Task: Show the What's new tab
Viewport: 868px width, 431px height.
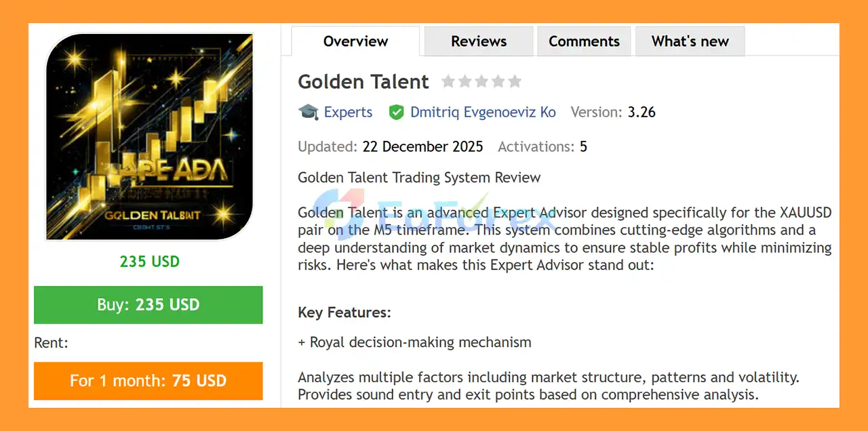Action: coord(690,41)
